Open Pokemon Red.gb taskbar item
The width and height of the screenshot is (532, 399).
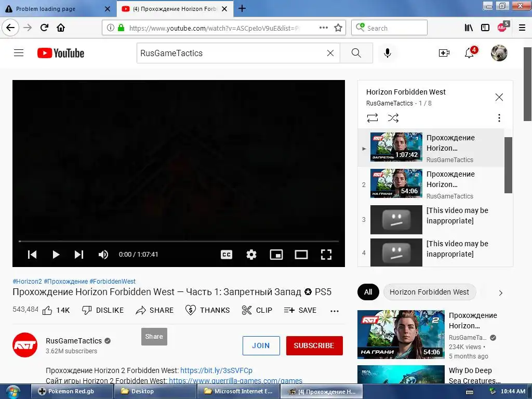(x=72, y=391)
